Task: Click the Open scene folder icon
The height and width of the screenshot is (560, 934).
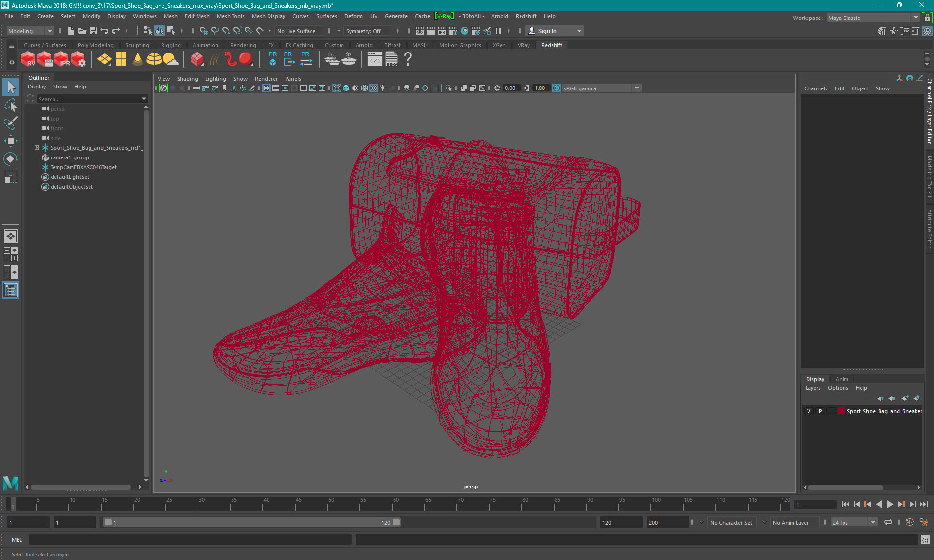Action: tap(82, 31)
